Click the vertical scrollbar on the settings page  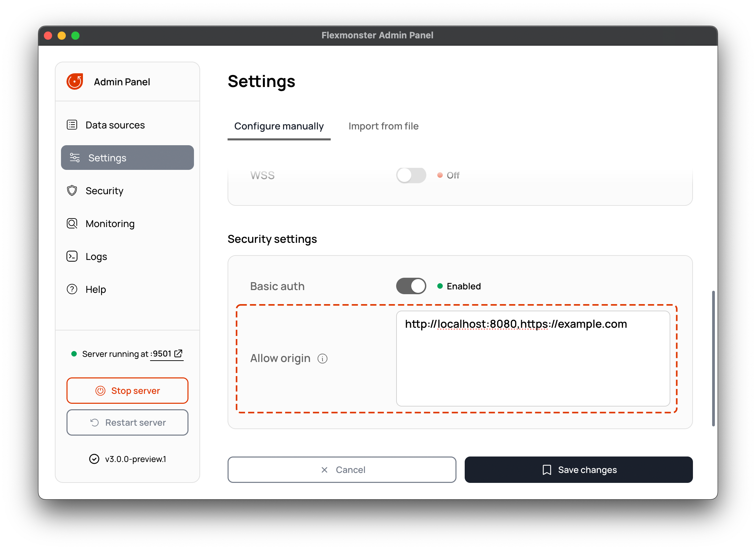(x=714, y=359)
